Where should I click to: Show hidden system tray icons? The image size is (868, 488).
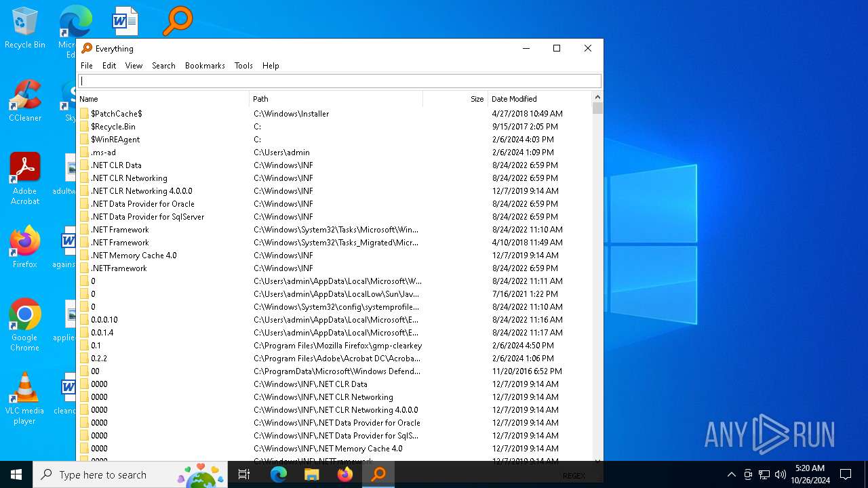[x=731, y=474]
